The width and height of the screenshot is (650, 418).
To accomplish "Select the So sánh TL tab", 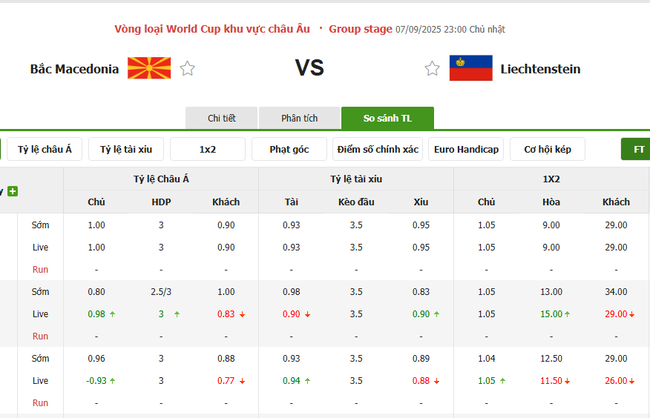I will 387,118.
